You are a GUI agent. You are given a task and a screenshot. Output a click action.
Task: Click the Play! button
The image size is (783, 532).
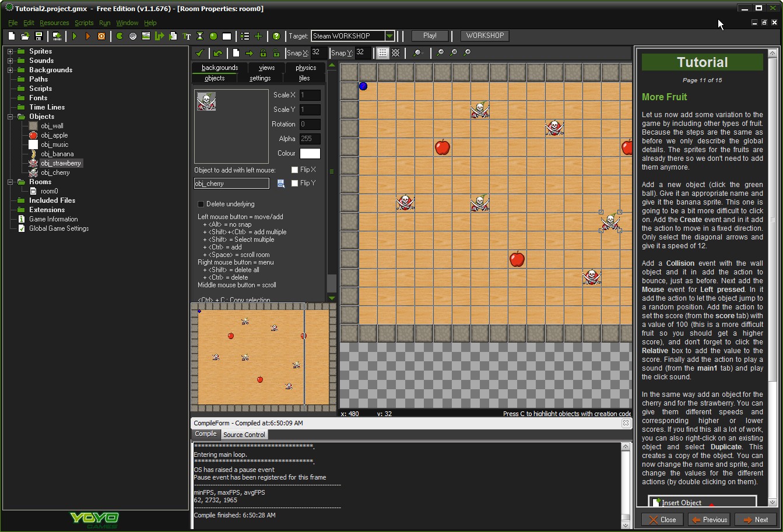[x=430, y=36]
